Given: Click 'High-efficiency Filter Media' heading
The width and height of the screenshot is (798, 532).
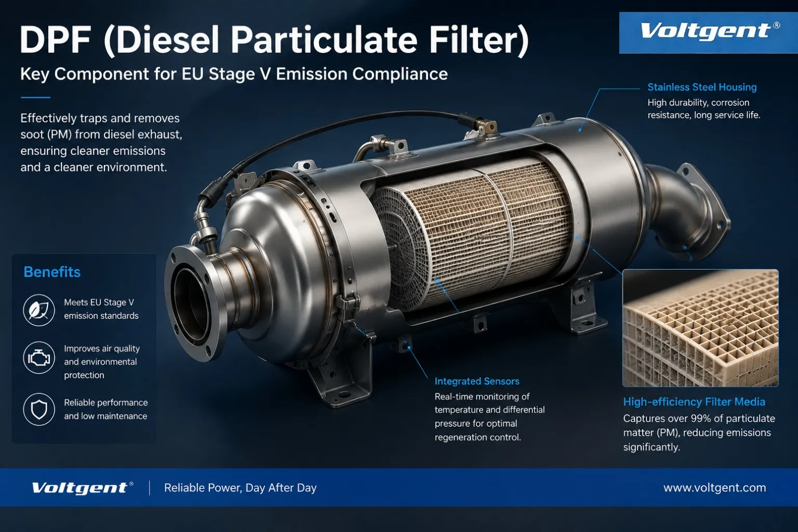Looking at the screenshot, I should click(694, 402).
